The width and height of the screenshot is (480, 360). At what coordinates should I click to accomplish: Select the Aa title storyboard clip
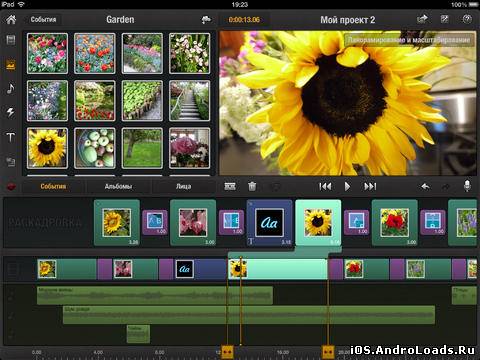pos(269,223)
